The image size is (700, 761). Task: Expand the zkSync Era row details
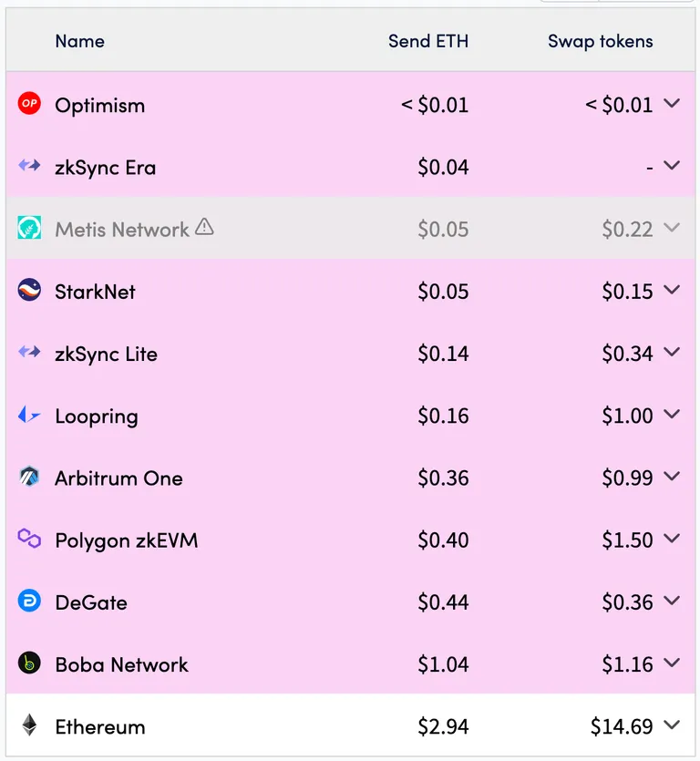tap(673, 166)
